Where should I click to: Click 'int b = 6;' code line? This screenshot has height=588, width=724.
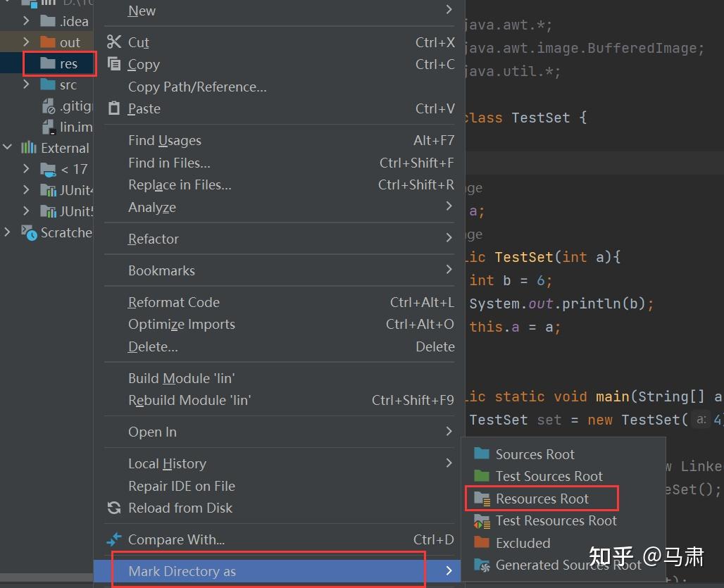coord(510,280)
